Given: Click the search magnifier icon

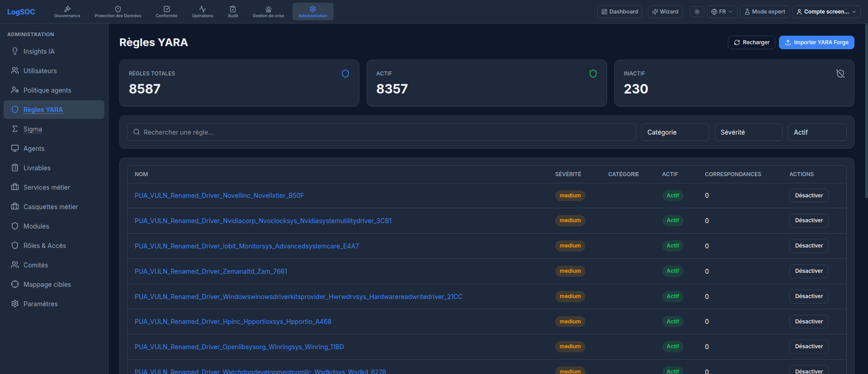Looking at the screenshot, I should pos(137,132).
